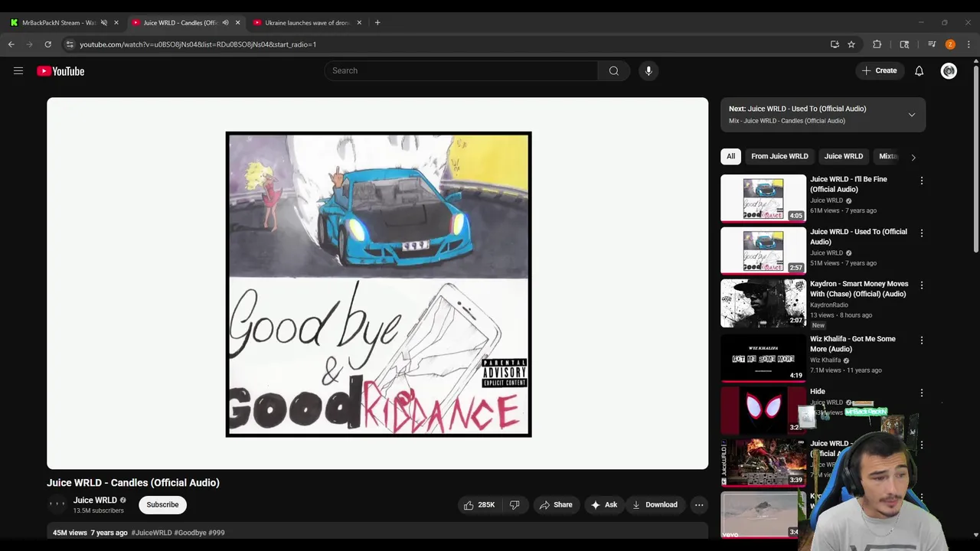Open the YouTube hamburger guide menu
This screenshot has width=980, height=551.
(18, 71)
